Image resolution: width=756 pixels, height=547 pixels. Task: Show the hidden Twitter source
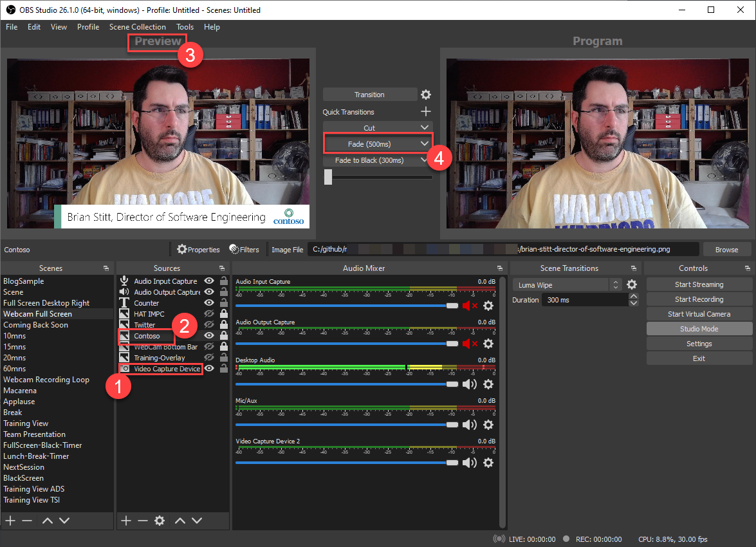(208, 324)
